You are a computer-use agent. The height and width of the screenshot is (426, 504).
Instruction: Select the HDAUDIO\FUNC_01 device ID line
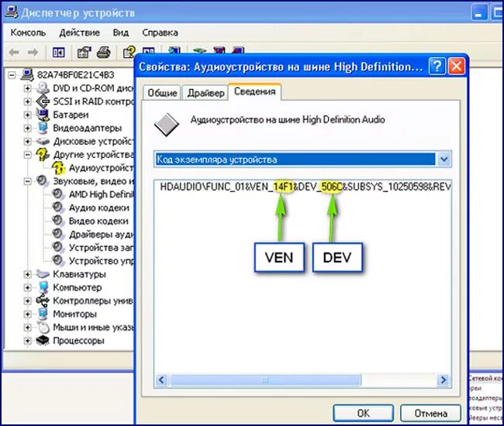(306, 187)
